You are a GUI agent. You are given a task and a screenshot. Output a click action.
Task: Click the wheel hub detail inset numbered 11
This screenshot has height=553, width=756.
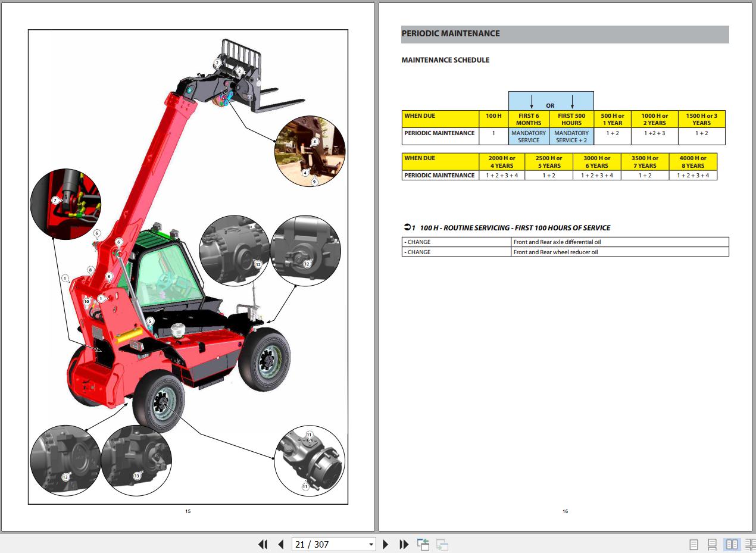[x=310, y=460]
